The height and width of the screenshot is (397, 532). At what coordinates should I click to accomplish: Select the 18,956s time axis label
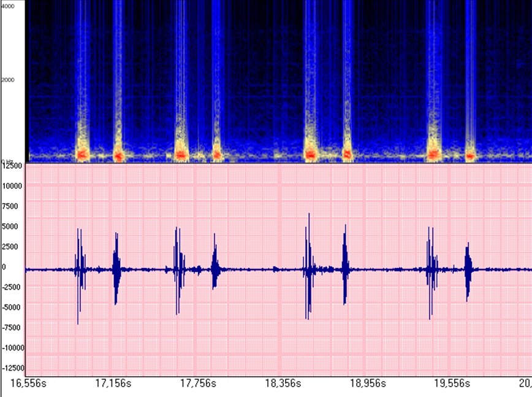coord(368,384)
